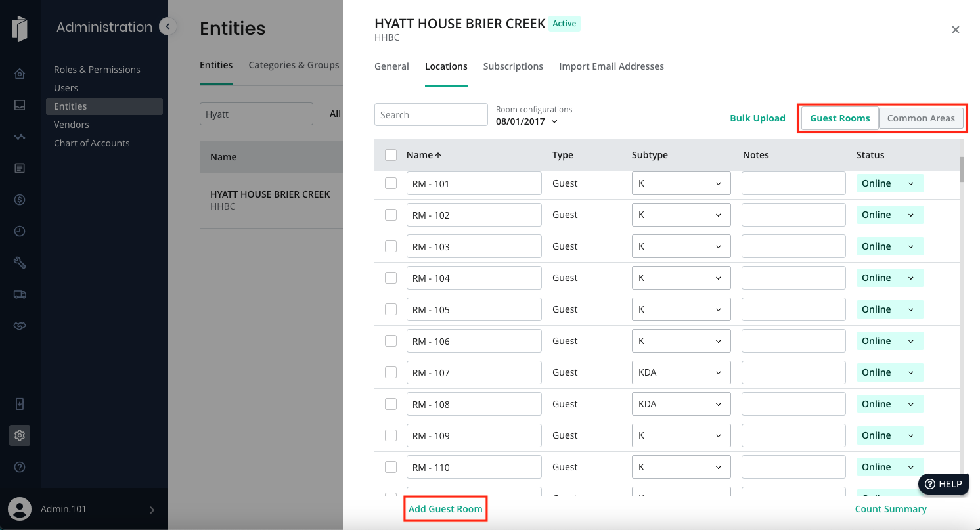Image resolution: width=980 pixels, height=530 pixels.
Task: Open the clock icon in the sidebar
Action: (x=20, y=231)
